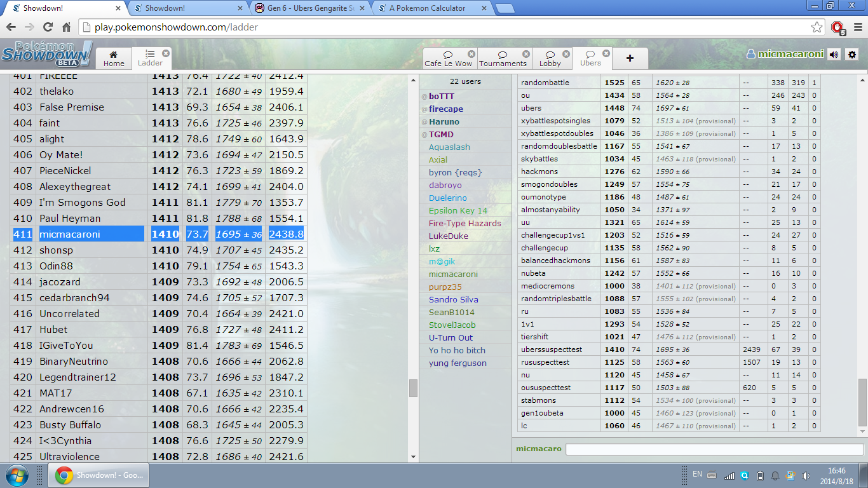Open the blue shield tray icon
The width and height of the screenshot is (868, 488).
[743, 475]
